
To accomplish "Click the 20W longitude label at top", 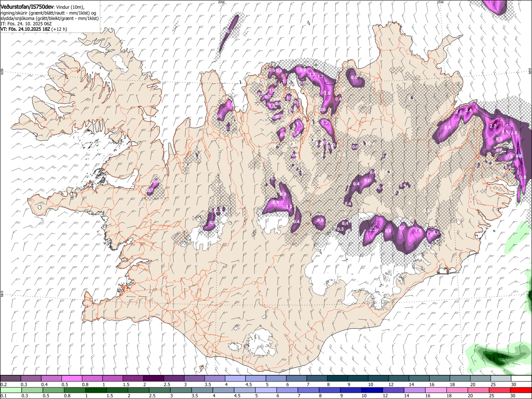I will [221, 2].
